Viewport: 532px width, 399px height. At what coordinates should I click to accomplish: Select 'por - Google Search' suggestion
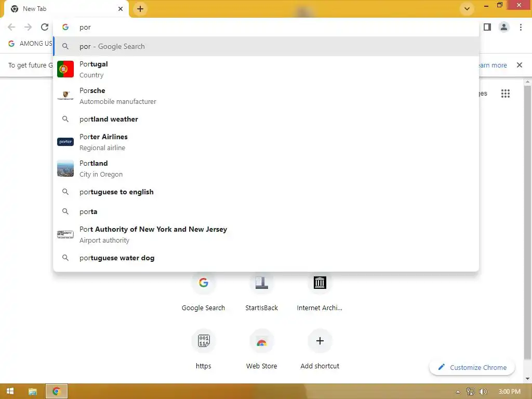(x=266, y=46)
